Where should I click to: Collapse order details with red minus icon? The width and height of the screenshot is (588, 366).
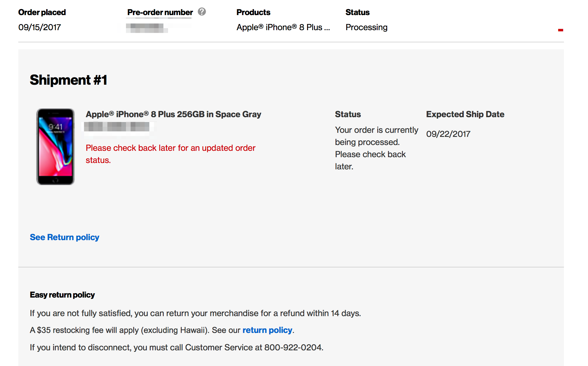pyautogui.click(x=560, y=30)
